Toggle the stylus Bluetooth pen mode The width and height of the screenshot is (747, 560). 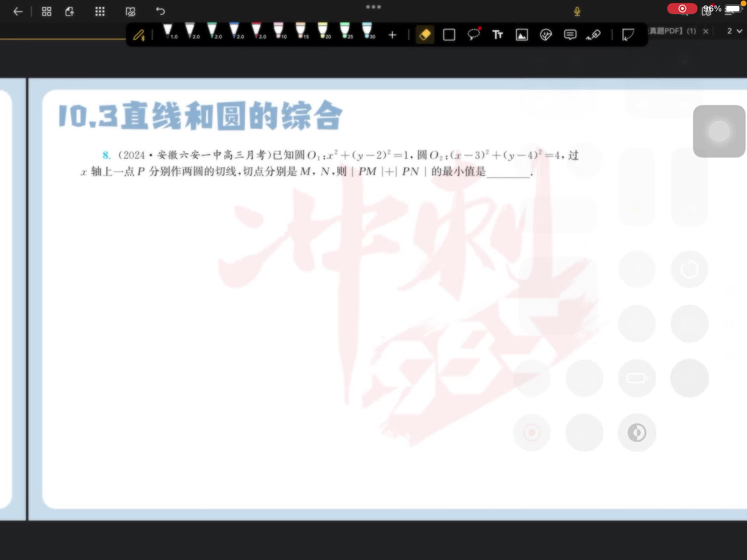pos(139,35)
